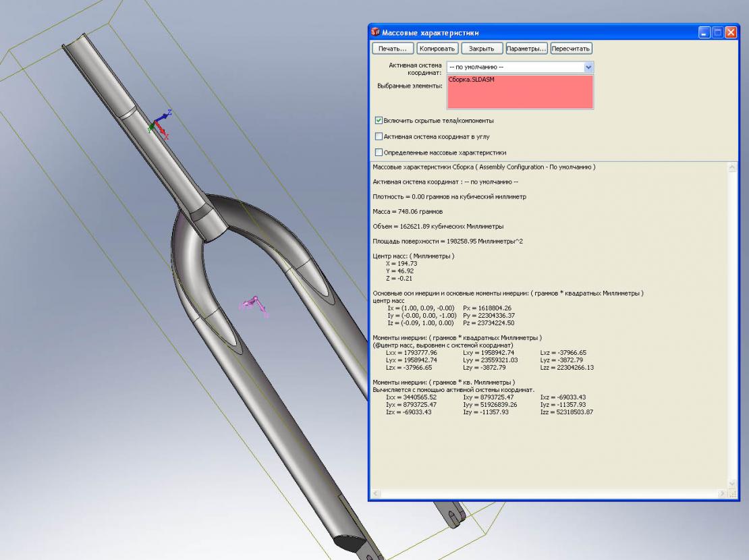Click the Закрыть button
Image resolution: width=749 pixels, height=560 pixels.
point(482,49)
